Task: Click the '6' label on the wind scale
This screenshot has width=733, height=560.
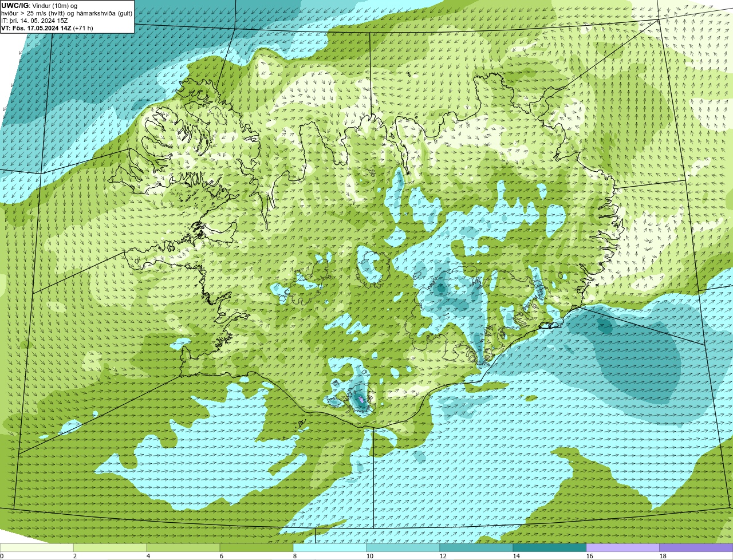Action: (222, 556)
